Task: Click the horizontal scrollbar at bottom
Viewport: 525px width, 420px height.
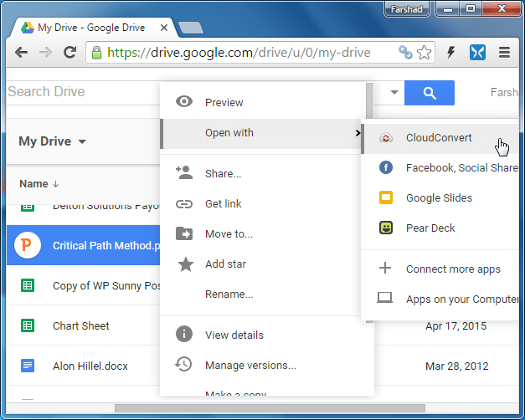Action: 270,408
